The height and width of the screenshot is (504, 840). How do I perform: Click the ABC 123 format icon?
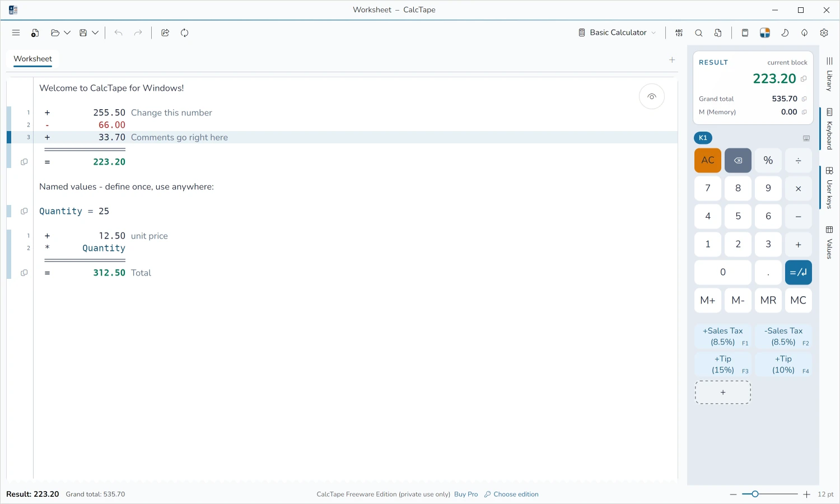679,33
